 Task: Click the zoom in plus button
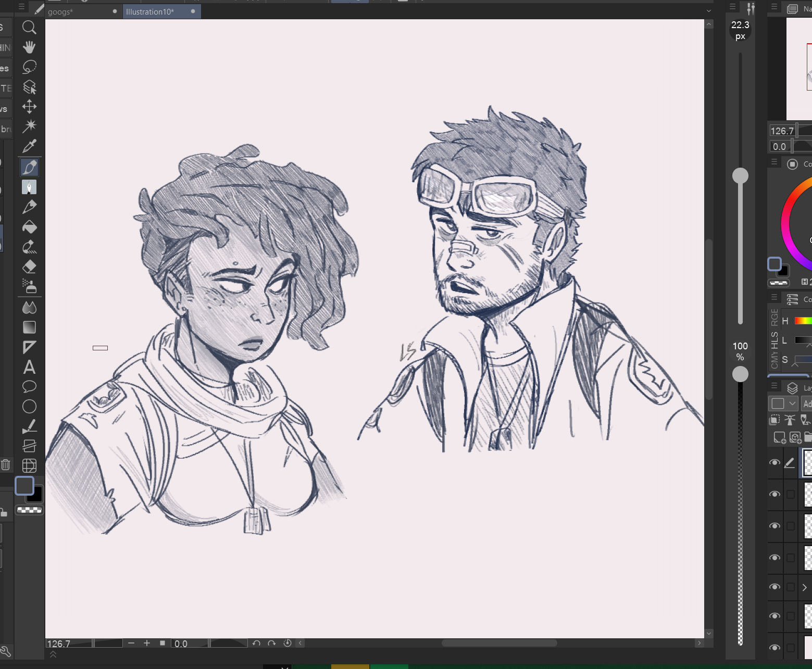[x=147, y=643]
